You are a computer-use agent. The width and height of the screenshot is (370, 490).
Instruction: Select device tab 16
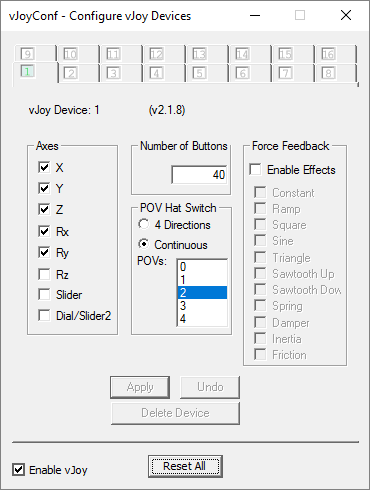tap(336, 54)
